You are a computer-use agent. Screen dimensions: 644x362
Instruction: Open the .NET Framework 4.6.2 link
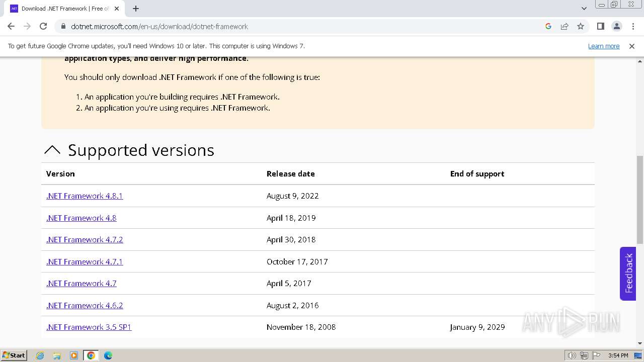point(85,305)
